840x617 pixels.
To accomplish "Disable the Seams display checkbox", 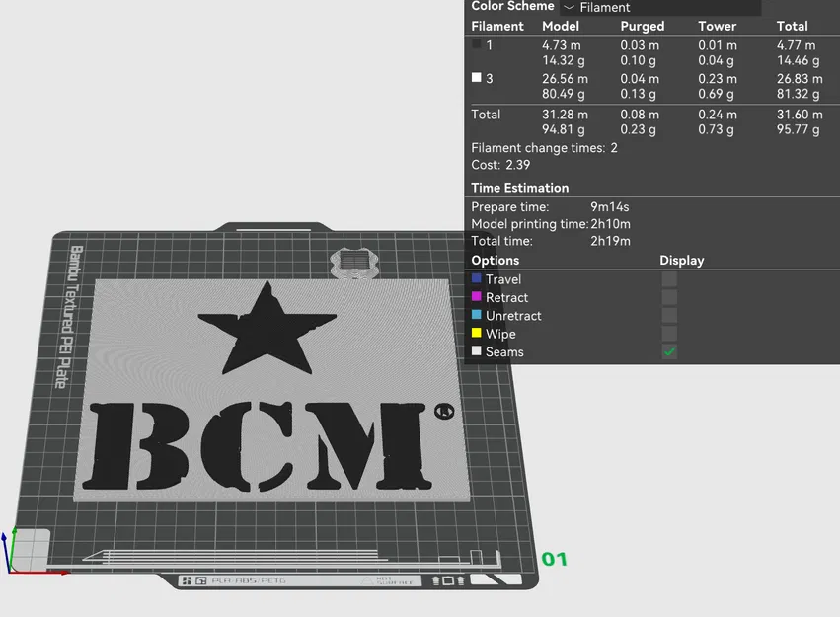I will 669,351.
